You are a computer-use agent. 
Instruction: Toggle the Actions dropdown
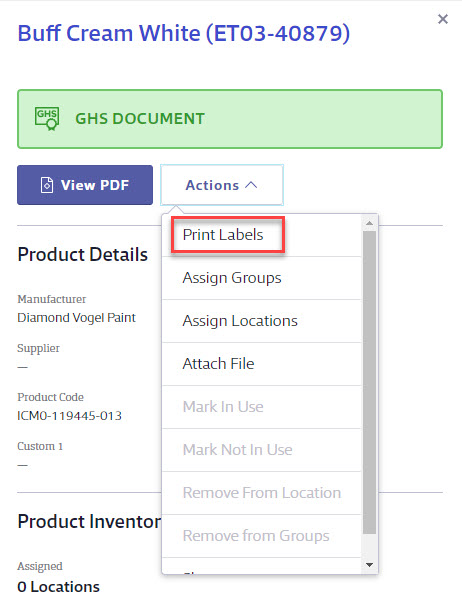222,185
